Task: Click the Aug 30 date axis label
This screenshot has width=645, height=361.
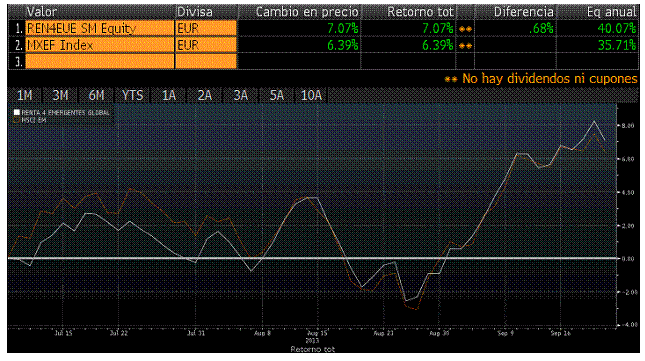Action: (439, 333)
